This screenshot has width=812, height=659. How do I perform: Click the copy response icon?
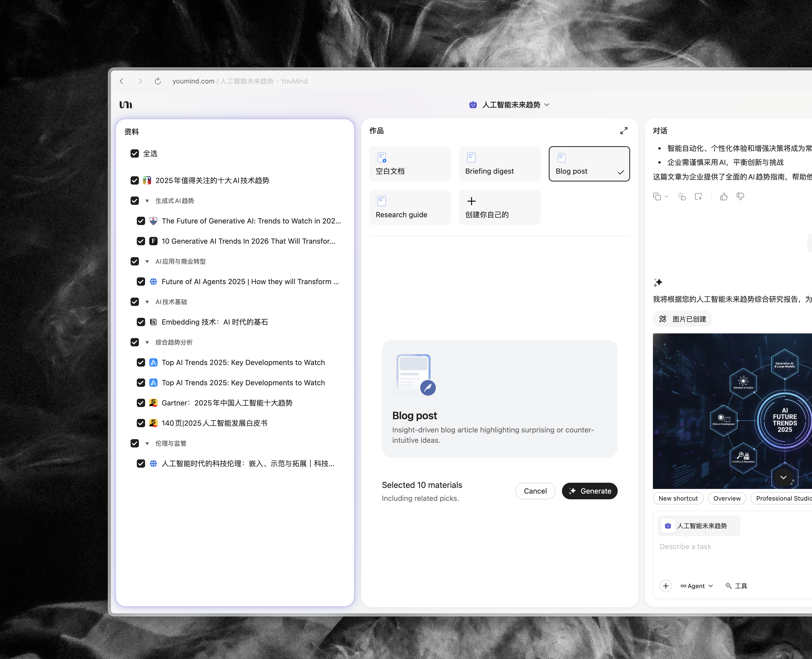click(657, 197)
